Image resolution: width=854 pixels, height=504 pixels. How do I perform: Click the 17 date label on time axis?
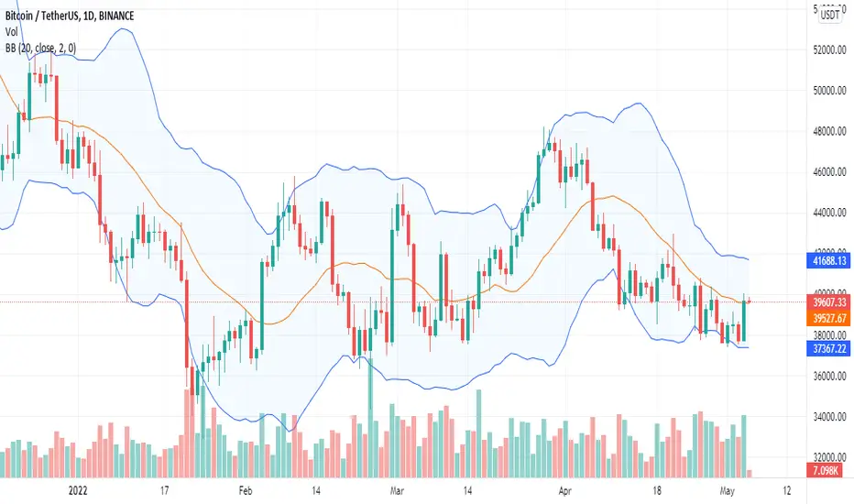coord(165,491)
